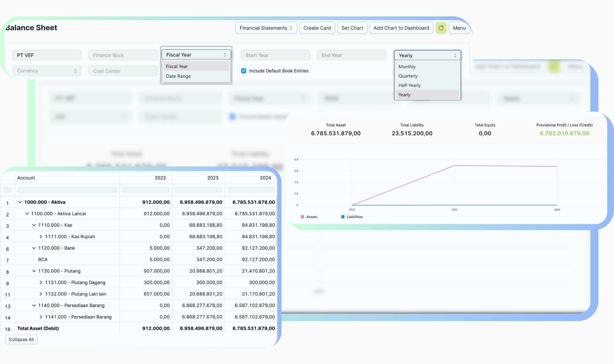Expand the 1131.000 - Piutang Dagang row

(41, 283)
